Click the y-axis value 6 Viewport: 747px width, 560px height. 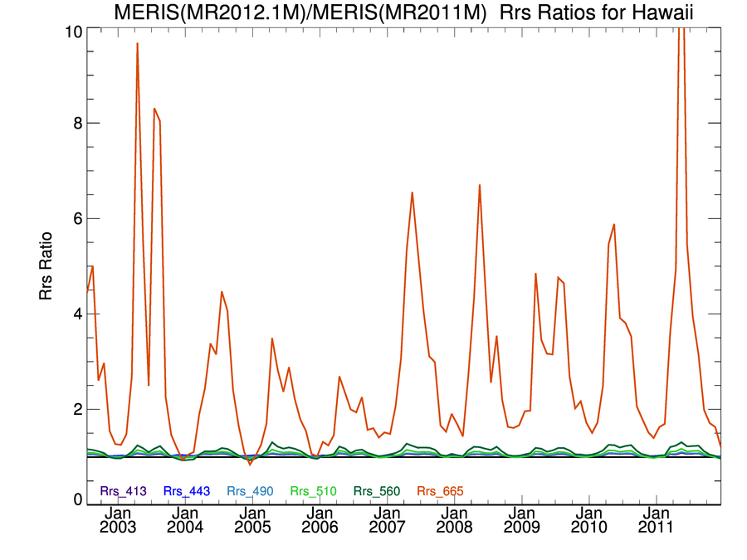[x=78, y=218]
